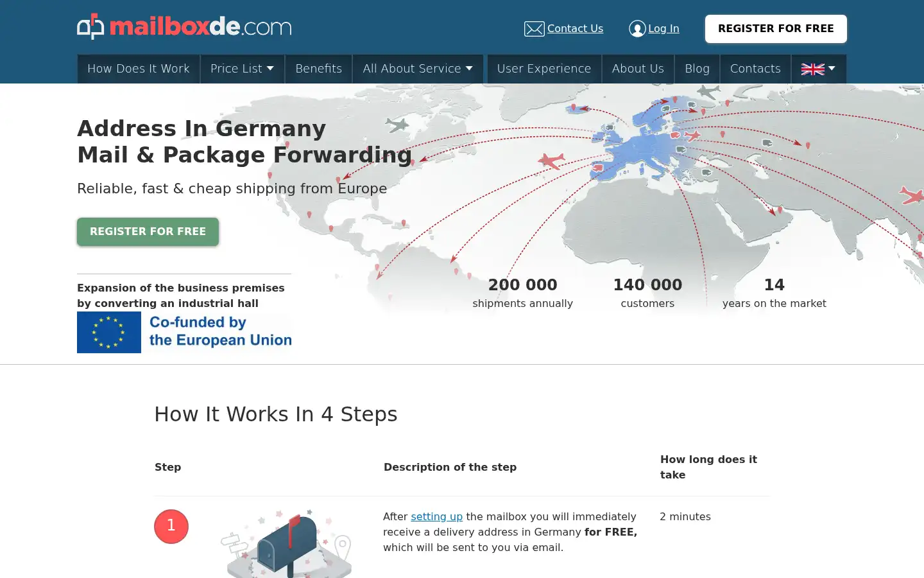Open the Contact Us link

click(575, 28)
